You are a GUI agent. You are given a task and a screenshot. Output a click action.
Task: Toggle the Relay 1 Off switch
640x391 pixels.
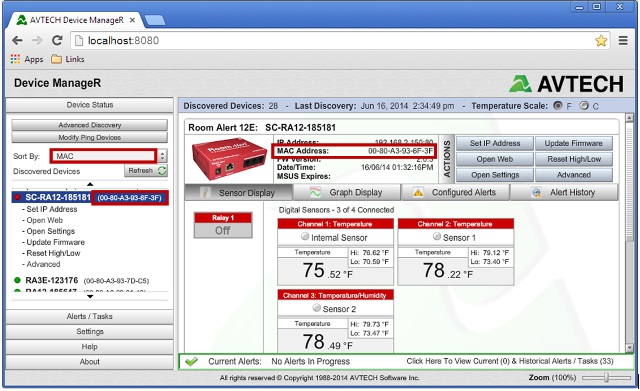(x=223, y=231)
